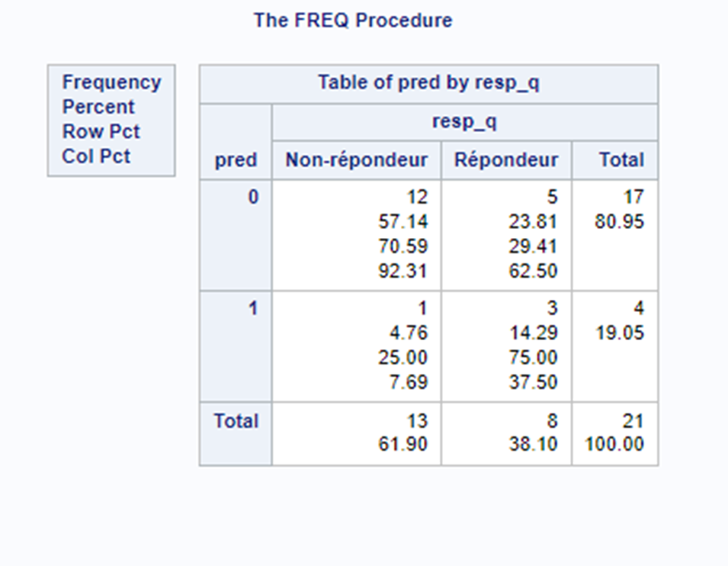Select the pred 1 row header
This screenshot has width=728, height=566.
(253, 308)
